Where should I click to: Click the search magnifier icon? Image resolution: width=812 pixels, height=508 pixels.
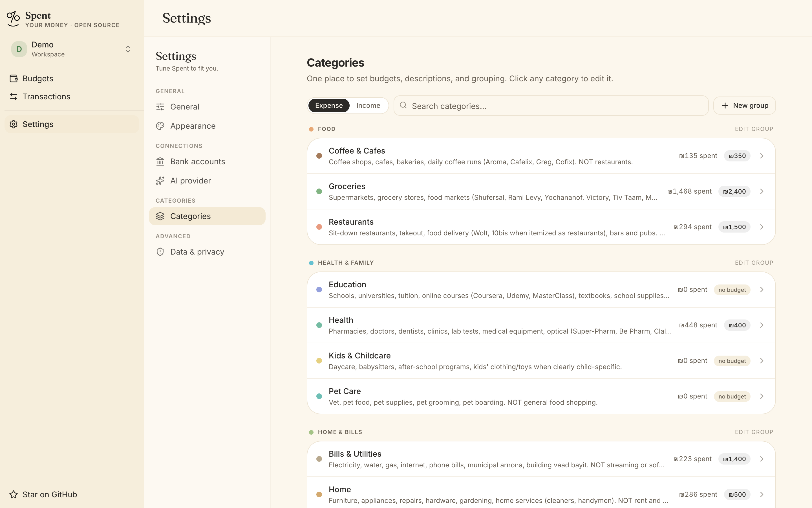click(x=403, y=106)
